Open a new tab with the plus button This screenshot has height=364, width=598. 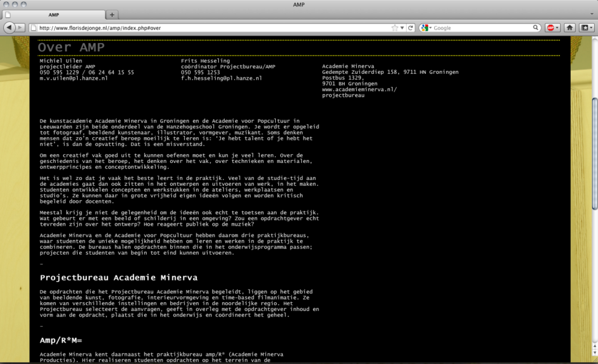pos(112,15)
